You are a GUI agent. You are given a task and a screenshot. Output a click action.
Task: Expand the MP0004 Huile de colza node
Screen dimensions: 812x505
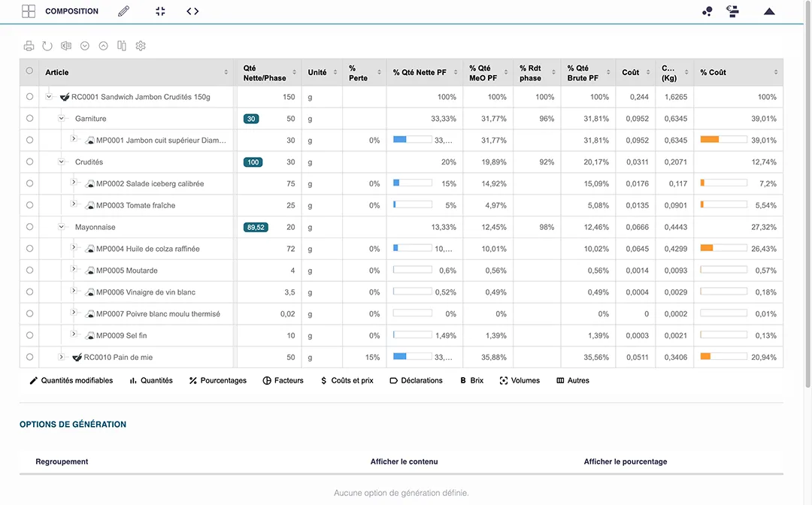[x=74, y=247]
